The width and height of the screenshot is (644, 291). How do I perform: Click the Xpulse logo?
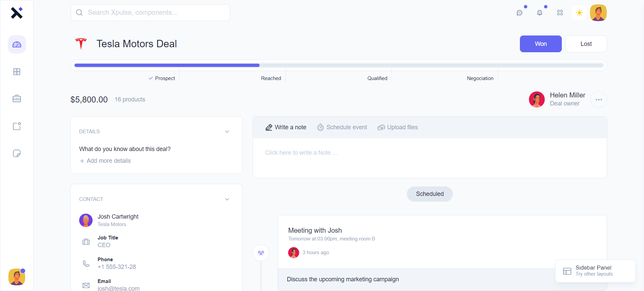16,13
